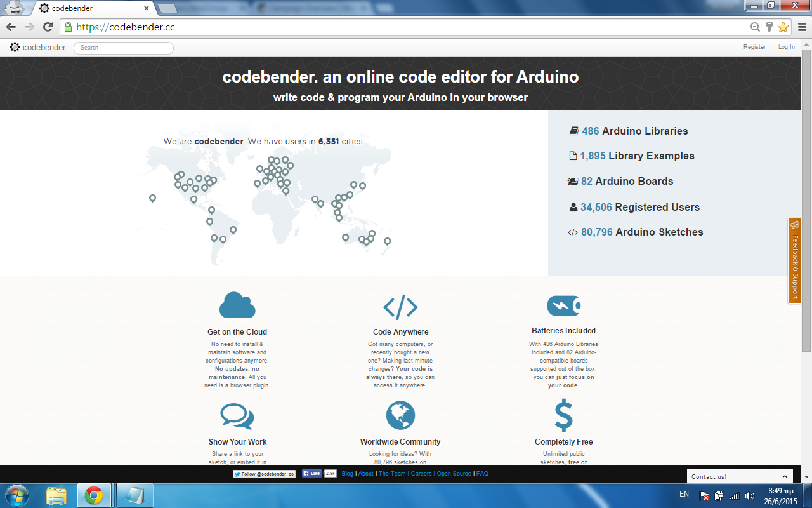Click the Batteries Included battery icon

563,306
